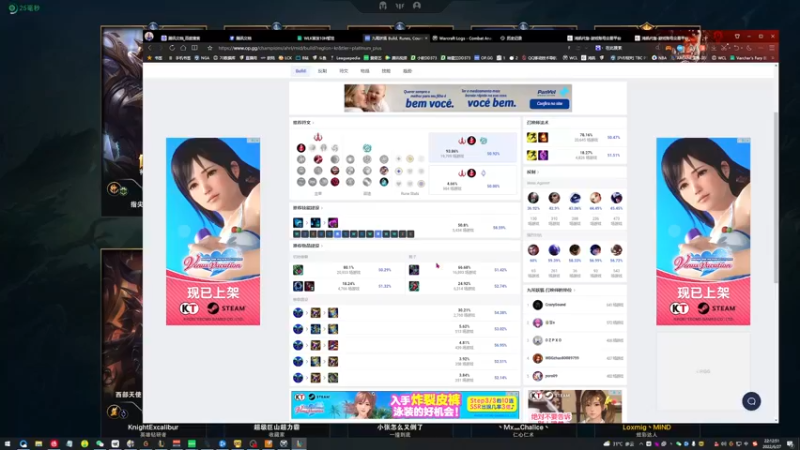
Task: Click Confira no site ad button
Action: [549, 104]
